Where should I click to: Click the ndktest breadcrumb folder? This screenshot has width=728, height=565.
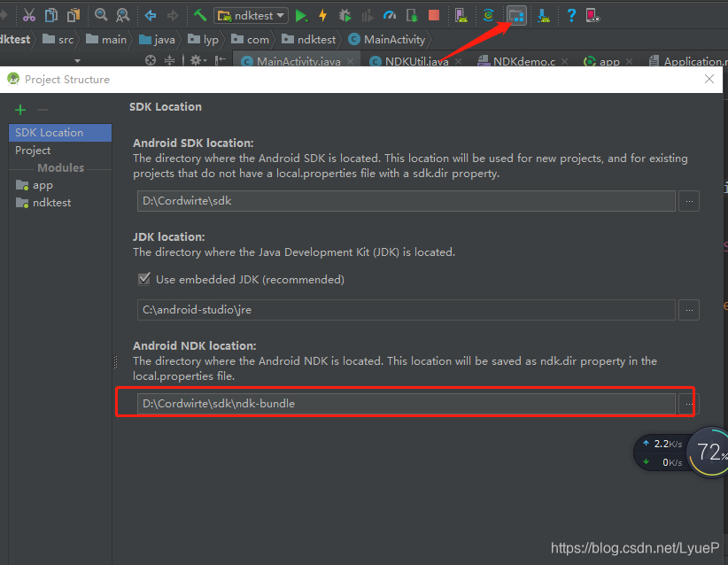tap(309, 40)
